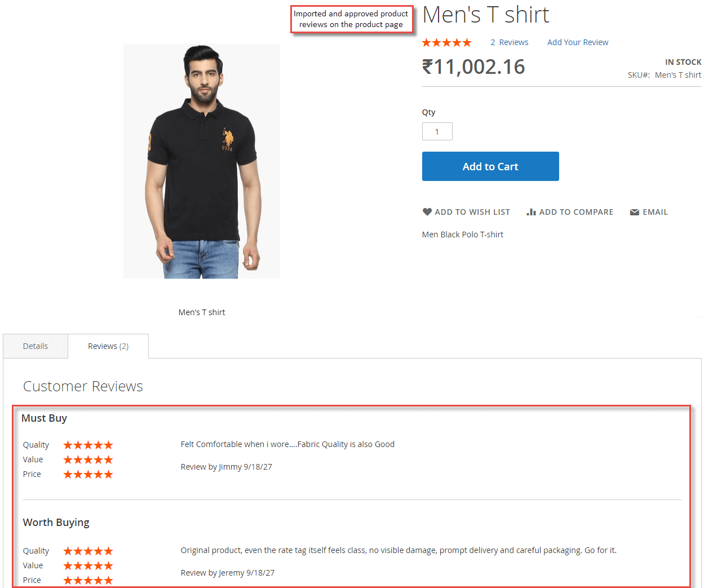This screenshot has height=588, width=704.
Task: Click Price stars of Must Buy review
Action: (x=88, y=474)
